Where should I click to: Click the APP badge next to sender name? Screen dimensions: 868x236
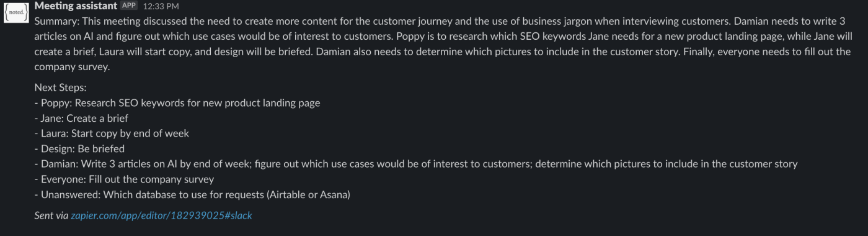coord(129,6)
